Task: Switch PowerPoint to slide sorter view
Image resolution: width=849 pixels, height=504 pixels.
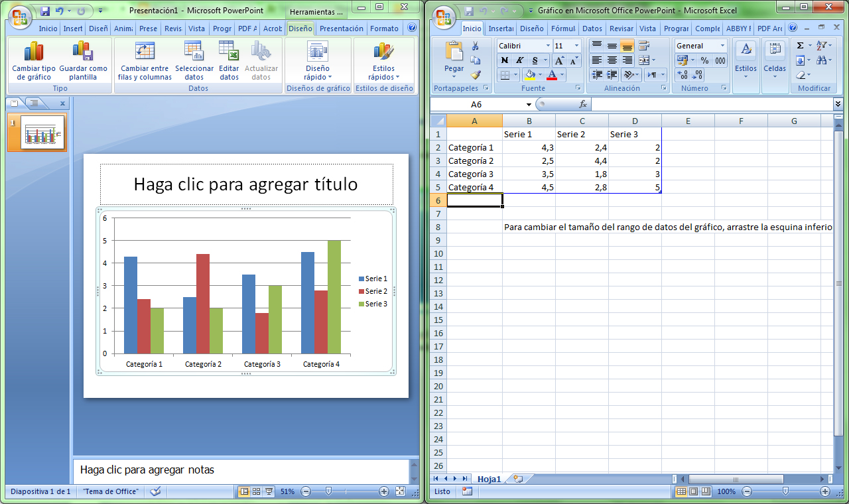Action: coord(256,491)
